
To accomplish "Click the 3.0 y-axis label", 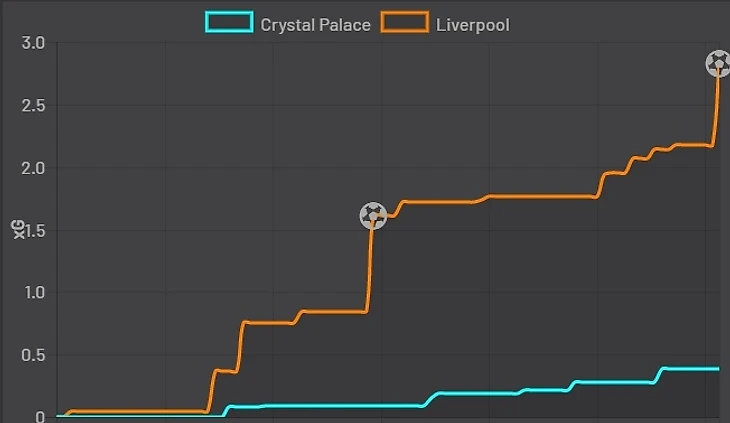I will pyautogui.click(x=33, y=43).
